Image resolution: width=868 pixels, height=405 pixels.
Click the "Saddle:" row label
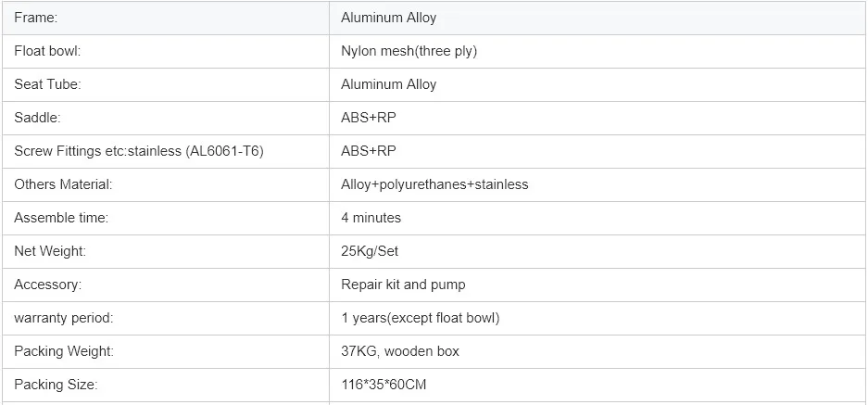coord(37,118)
